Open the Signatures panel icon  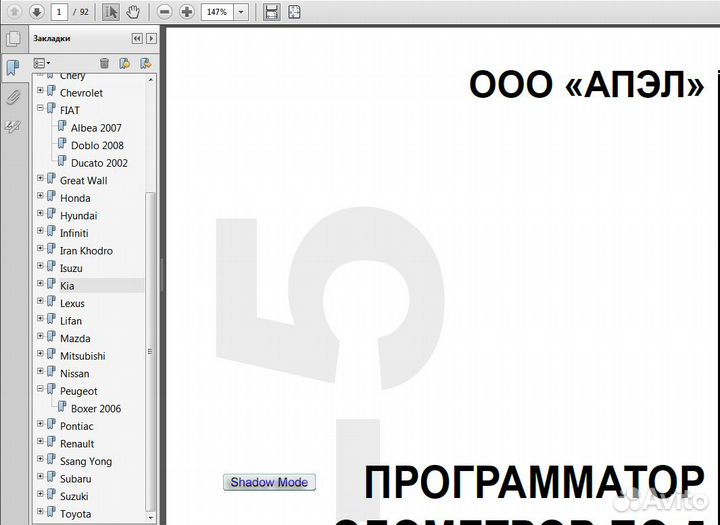(x=12, y=127)
